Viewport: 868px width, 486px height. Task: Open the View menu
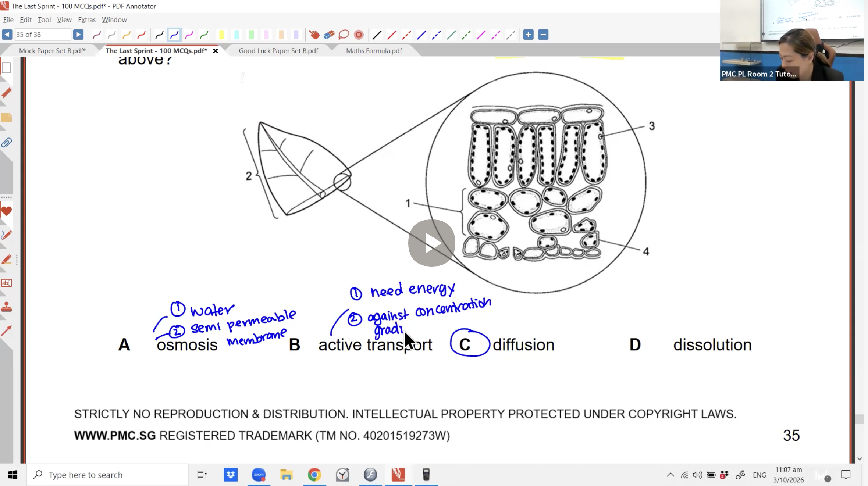[64, 20]
